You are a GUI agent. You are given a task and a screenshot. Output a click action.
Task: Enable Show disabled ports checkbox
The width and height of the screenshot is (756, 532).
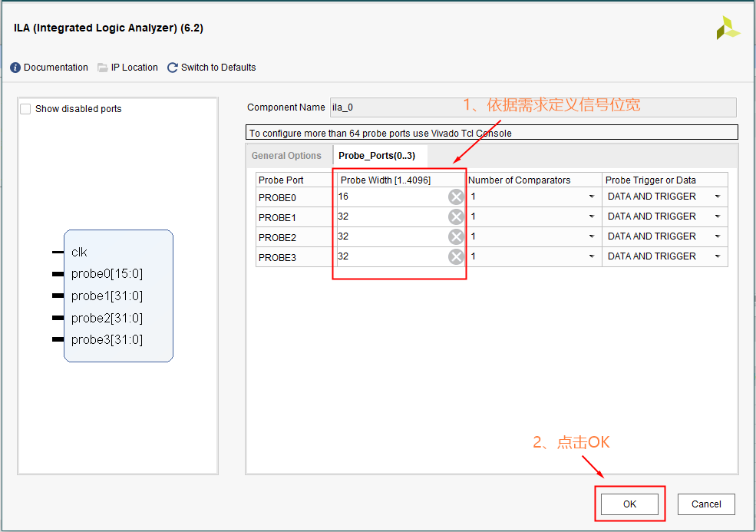[x=25, y=109]
